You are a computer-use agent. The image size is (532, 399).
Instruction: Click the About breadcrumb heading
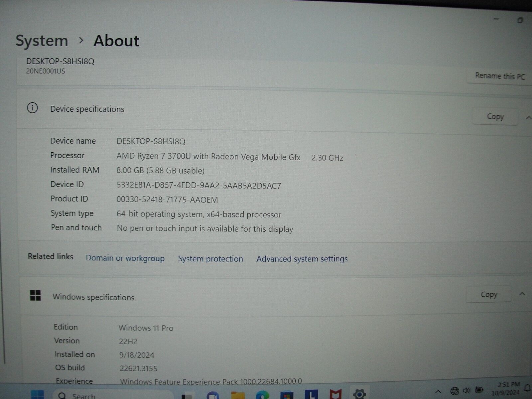tap(116, 41)
